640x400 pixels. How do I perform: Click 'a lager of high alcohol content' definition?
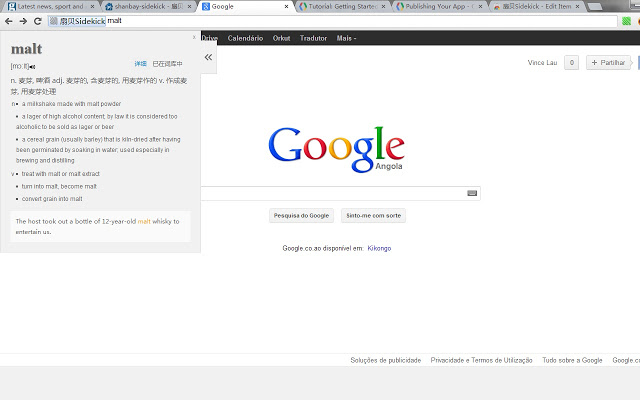coord(97,122)
